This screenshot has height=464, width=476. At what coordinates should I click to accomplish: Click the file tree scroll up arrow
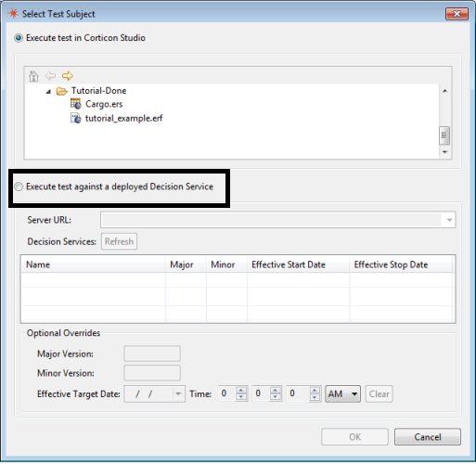click(x=444, y=91)
